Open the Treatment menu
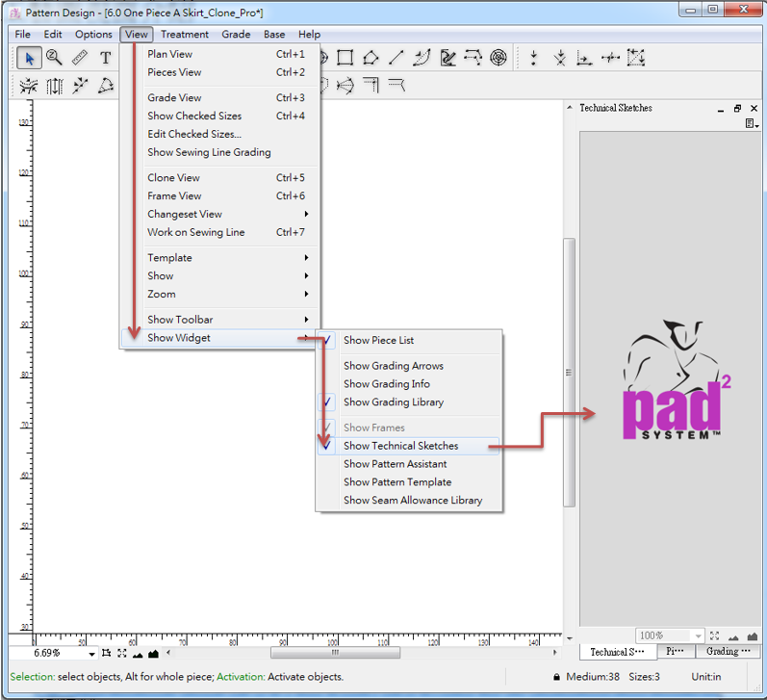The image size is (767, 700). 185,35
